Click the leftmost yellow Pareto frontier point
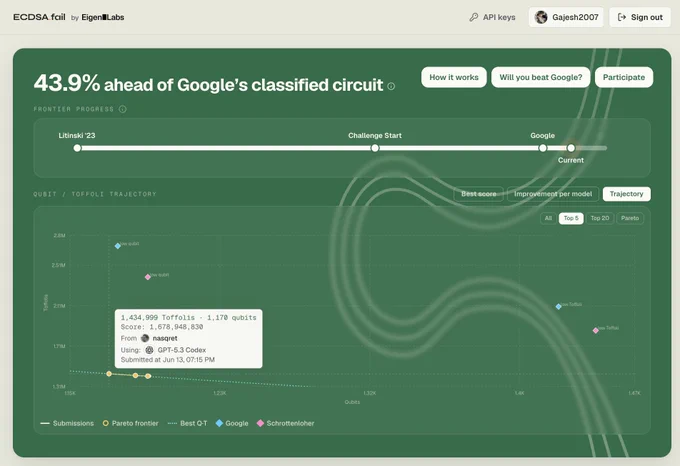 [109, 374]
